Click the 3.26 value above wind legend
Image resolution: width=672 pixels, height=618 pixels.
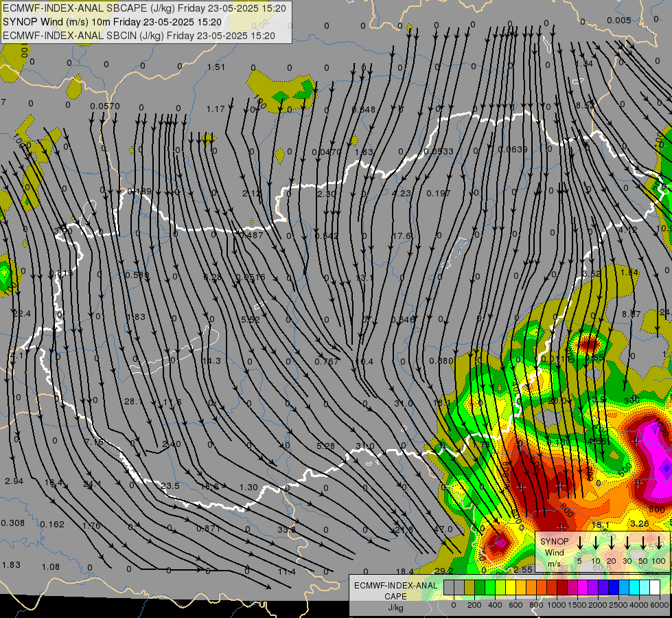click(x=640, y=523)
